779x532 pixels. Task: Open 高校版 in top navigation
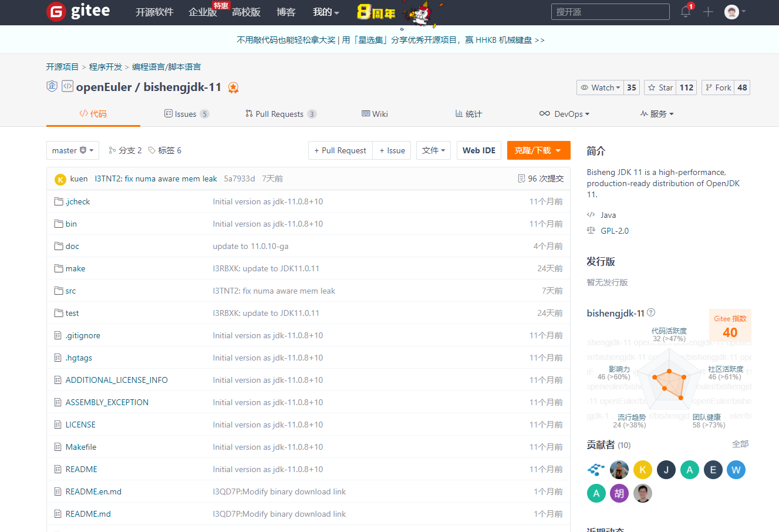click(246, 12)
